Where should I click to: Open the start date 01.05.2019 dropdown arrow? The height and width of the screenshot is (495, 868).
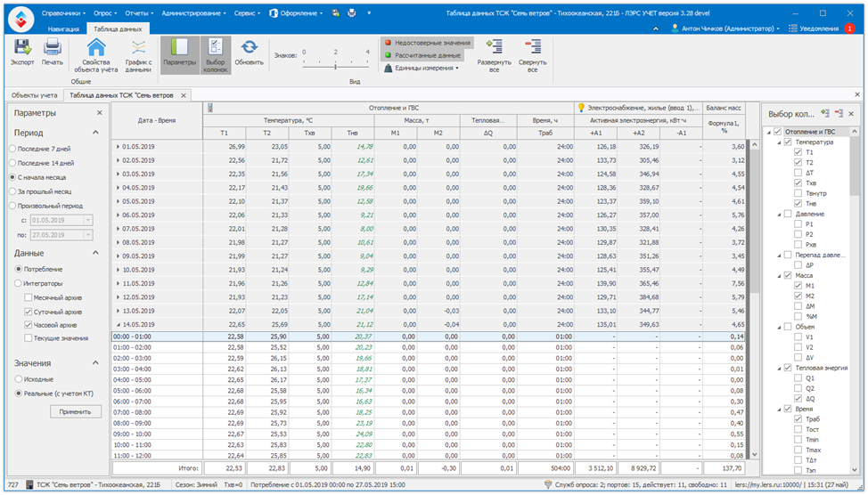[x=88, y=220]
